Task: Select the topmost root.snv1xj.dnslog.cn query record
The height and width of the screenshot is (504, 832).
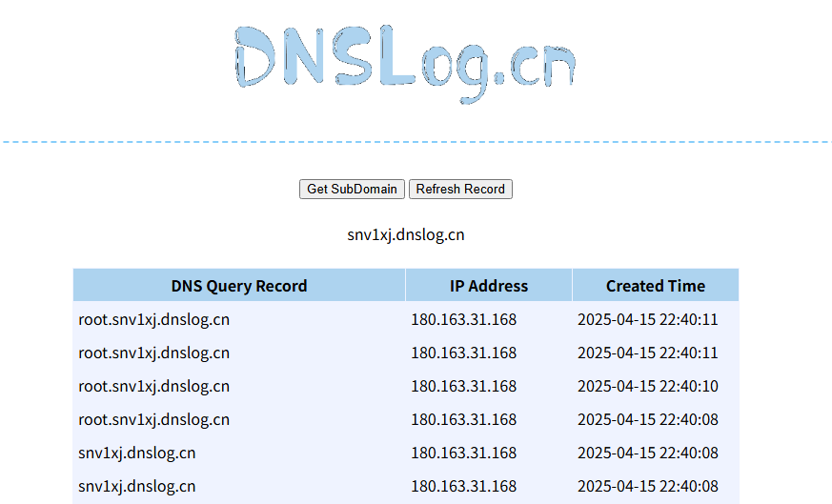Action: 154,320
